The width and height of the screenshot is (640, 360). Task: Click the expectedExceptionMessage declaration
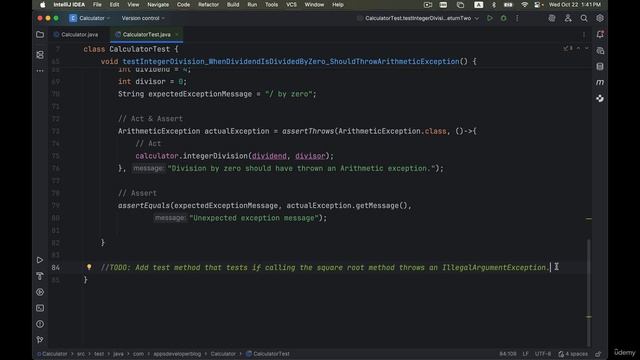[x=200, y=94]
